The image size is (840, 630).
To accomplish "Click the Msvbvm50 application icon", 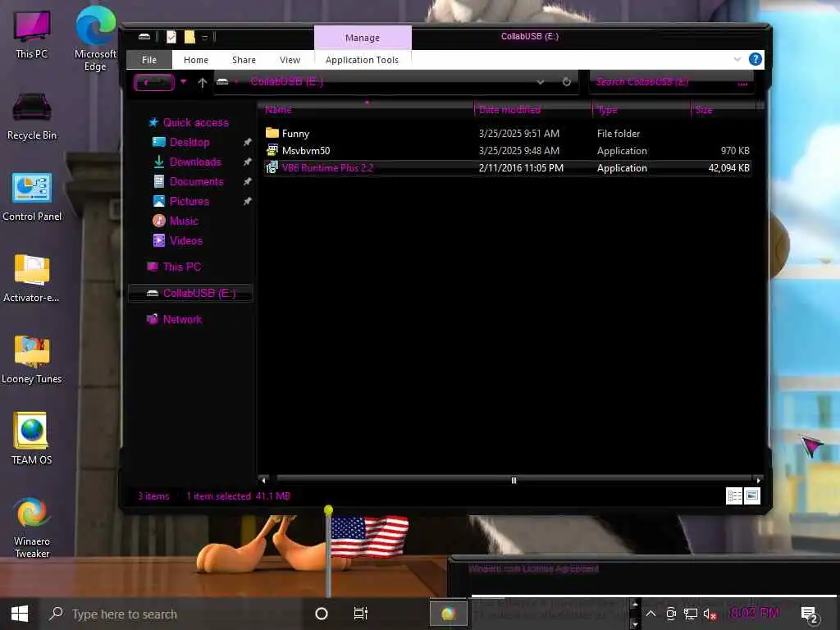I will point(272,150).
